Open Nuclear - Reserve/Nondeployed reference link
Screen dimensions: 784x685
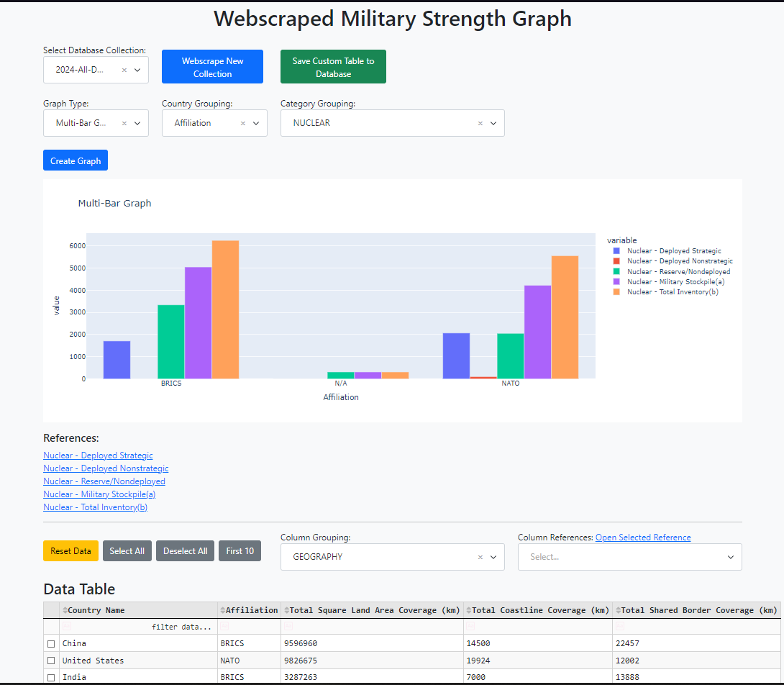click(x=104, y=481)
